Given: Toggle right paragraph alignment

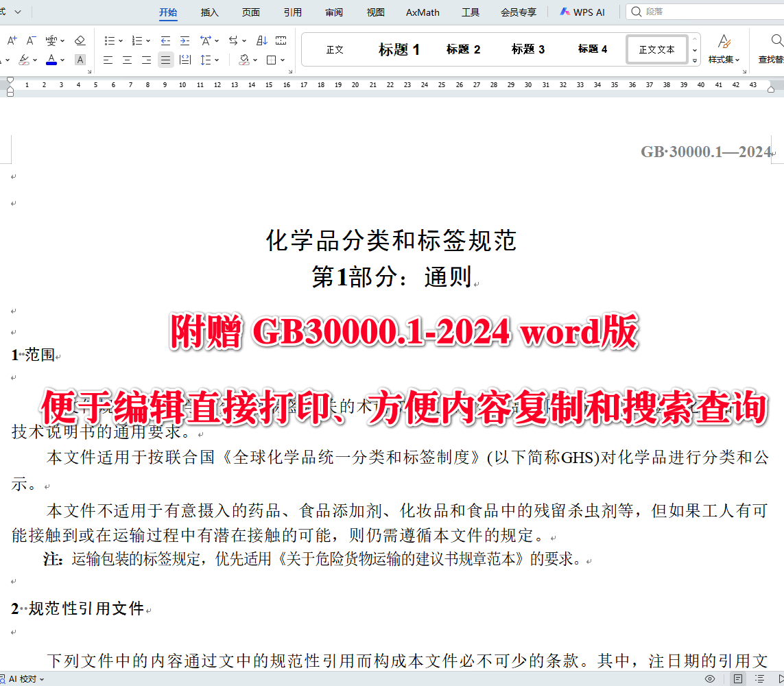Looking at the screenshot, I should (x=146, y=60).
